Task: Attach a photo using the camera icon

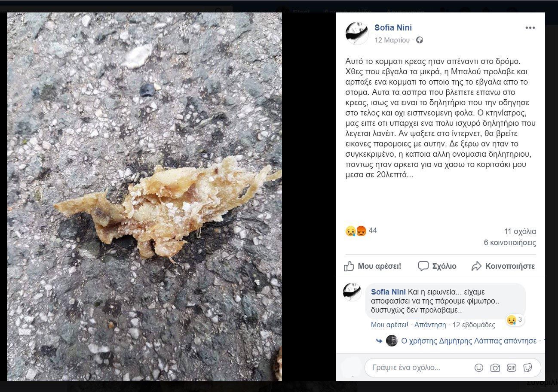Action: click(x=495, y=368)
